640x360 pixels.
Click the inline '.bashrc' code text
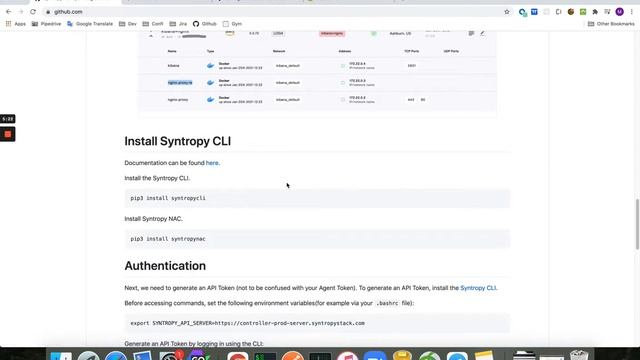click(387, 303)
